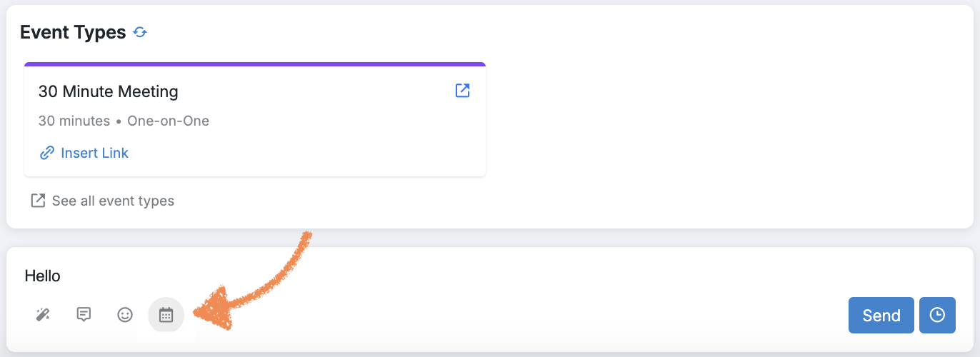The height and width of the screenshot is (357, 980).
Task: Click the clock schedule-send button
Action: coord(937,316)
